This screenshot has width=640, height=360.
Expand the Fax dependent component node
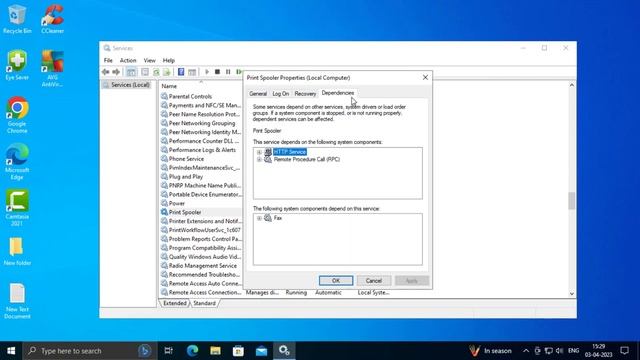click(259, 218)
